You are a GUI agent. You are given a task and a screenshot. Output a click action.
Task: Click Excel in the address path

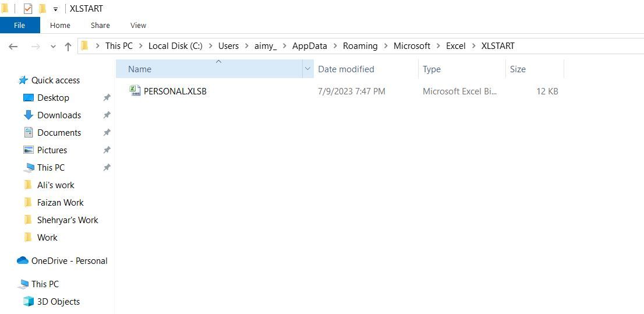pos(456,46)
